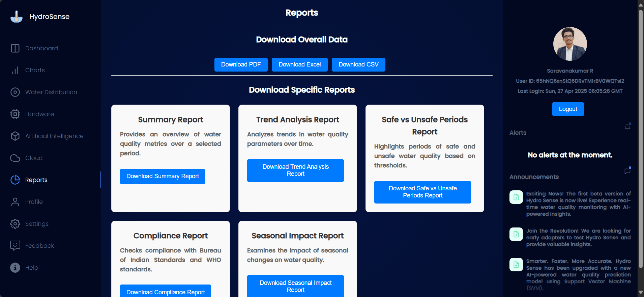Image resolution: width=644 pixels, height=297 pixels.
Task: Click the Alerts bell icon
Action: coord(627,127)
